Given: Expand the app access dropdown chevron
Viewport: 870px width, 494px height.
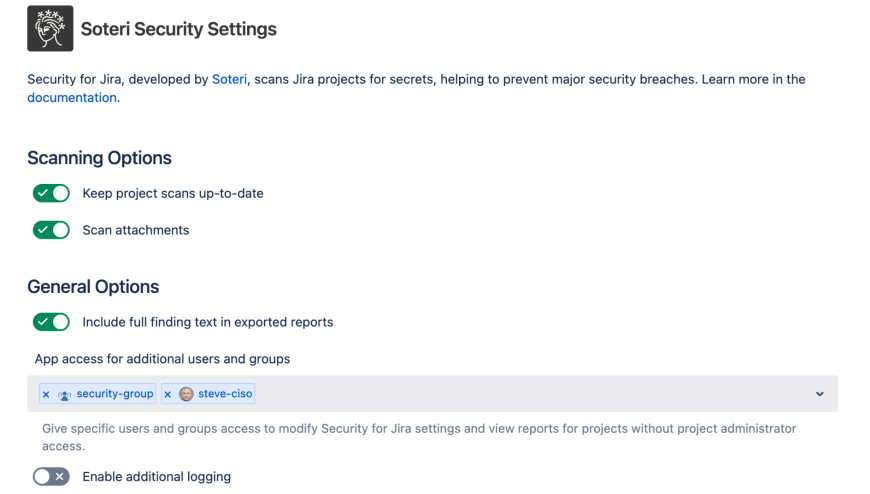Looking at the screenshot, I should (820, 394).
